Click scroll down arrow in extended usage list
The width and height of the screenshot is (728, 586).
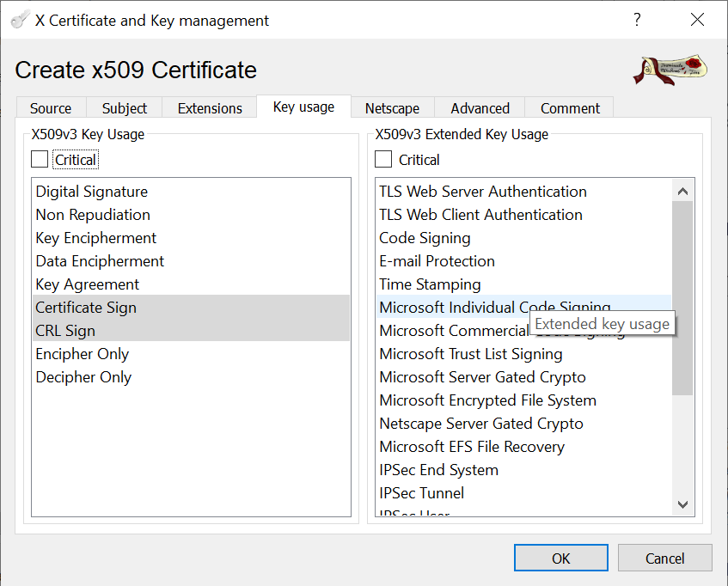(682, 504)
